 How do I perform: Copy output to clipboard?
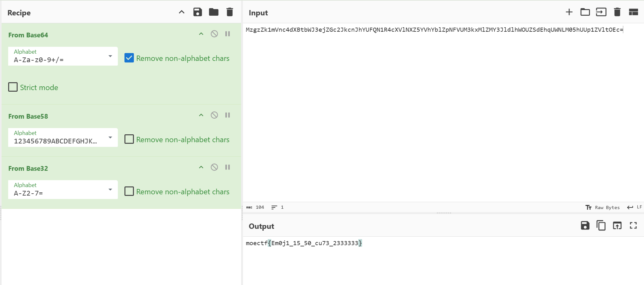601,226
